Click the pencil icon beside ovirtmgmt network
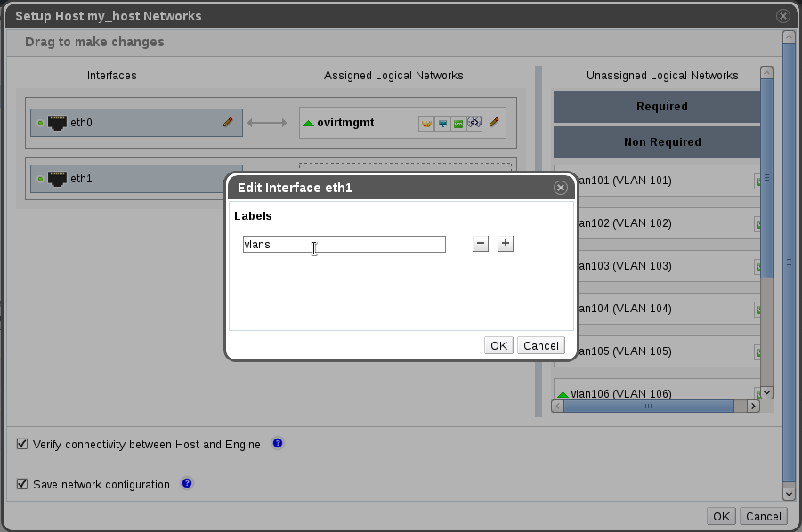 pos(494,123)
